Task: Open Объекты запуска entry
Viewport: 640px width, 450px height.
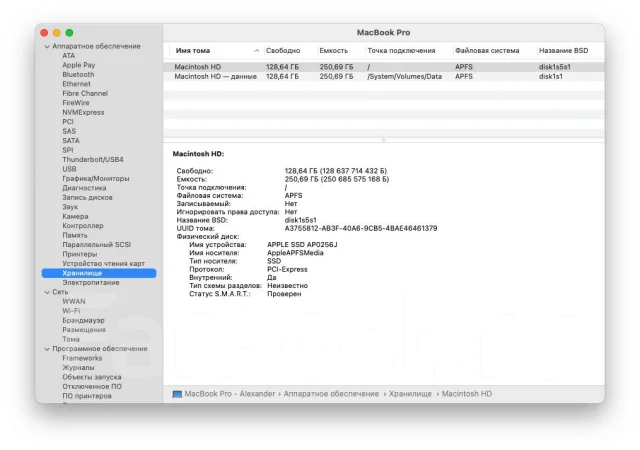Action: click(91, 377)
